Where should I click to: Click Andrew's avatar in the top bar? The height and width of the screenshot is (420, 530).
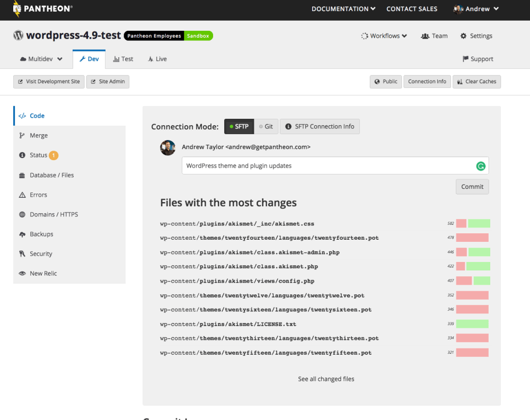(x=458, y=9)
